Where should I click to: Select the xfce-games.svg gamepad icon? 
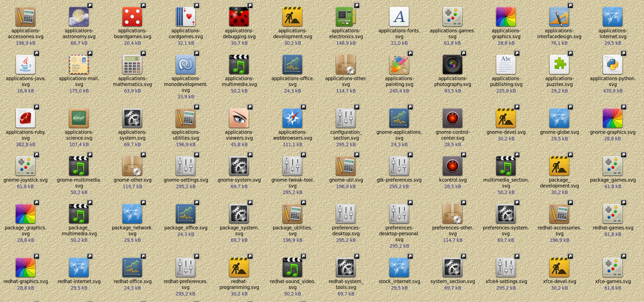coord(613,267)
